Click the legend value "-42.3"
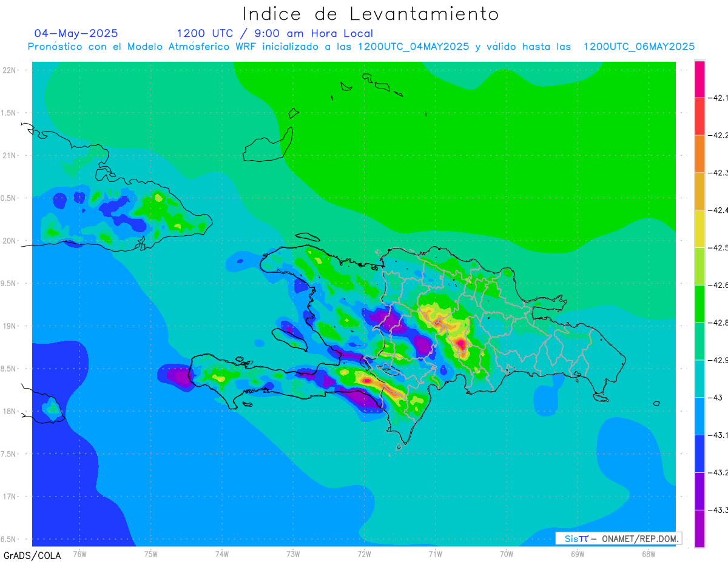This screenshot has width=728, height=562. tap(719, 173)
